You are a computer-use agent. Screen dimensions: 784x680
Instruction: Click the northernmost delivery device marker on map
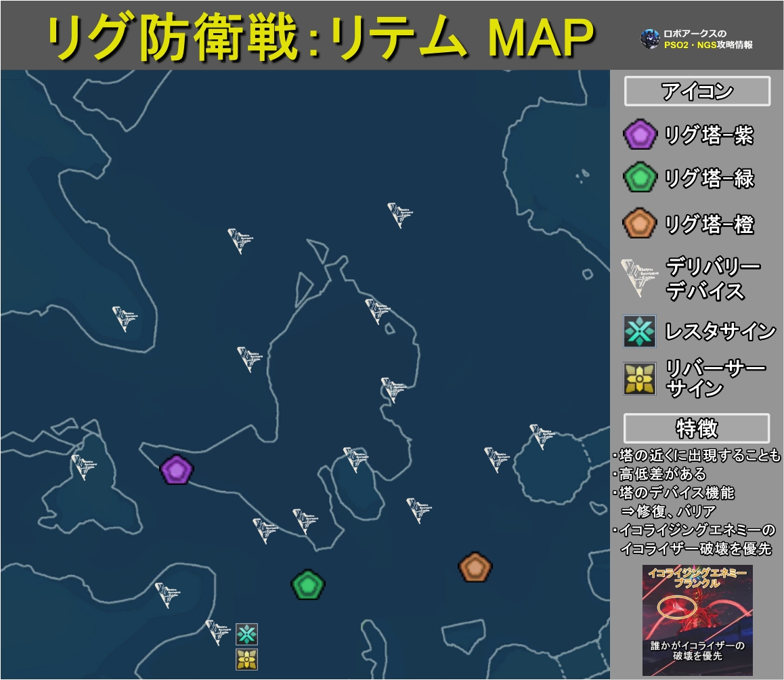(x=400, y=215)
